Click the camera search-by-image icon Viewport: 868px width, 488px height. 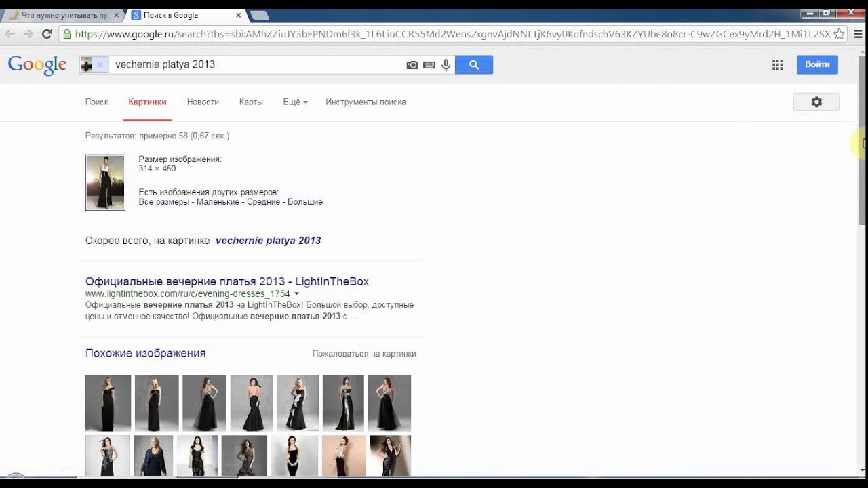click(412, 65)
